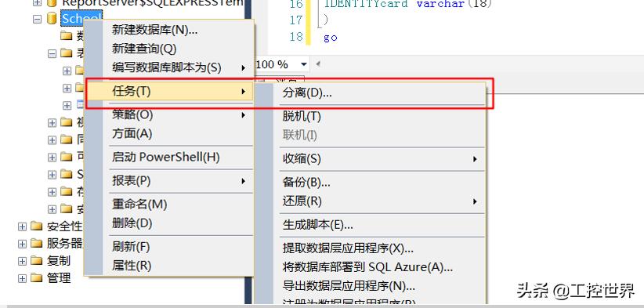Select the 管理 tree item label
The width and height of the screenshot is (644, 308).
click(x=59, y=278)
